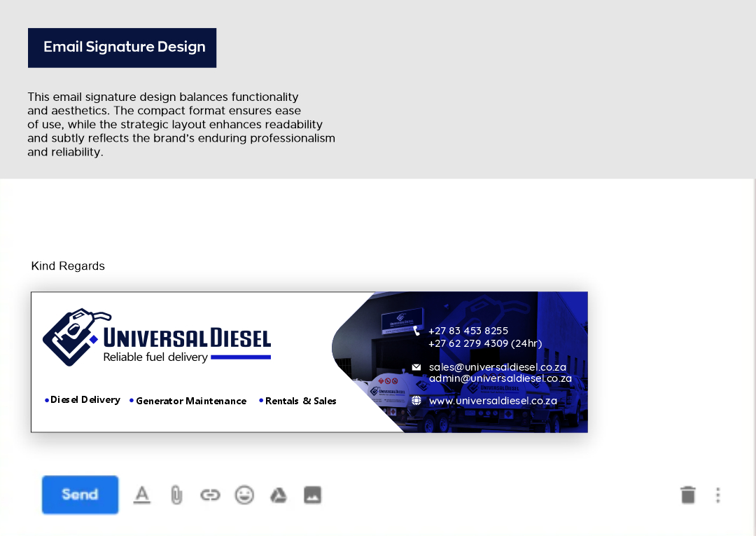Insert a photo using the image icon

coord(312,495)
